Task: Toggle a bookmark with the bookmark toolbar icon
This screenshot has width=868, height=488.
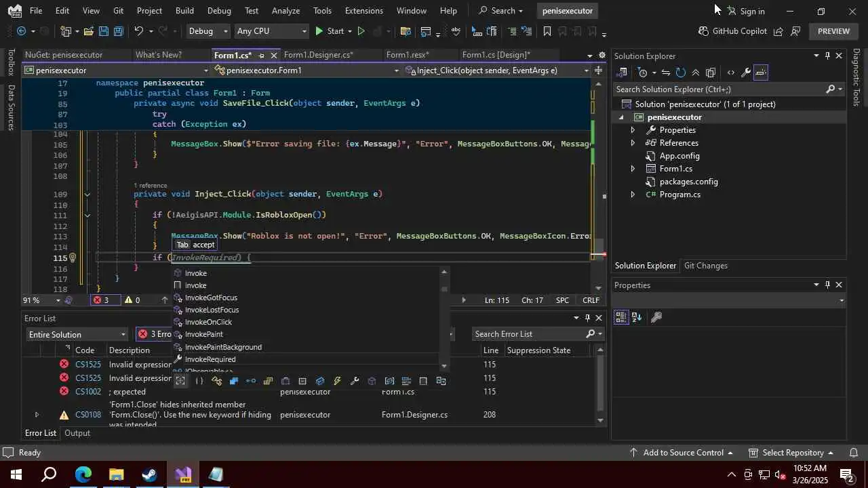Action: pyautogui.click(x=547, y=31)
